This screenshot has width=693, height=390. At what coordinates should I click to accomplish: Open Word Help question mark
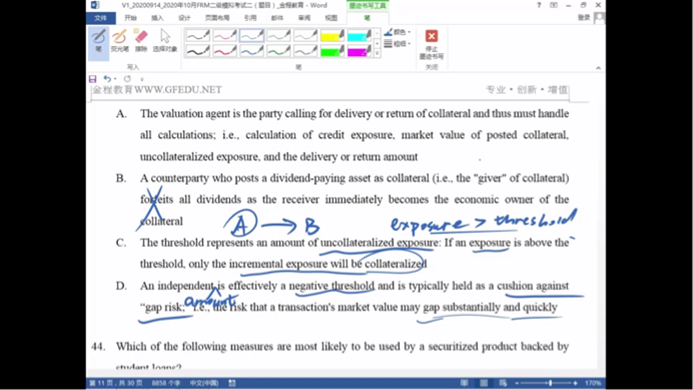coord(538,5)
